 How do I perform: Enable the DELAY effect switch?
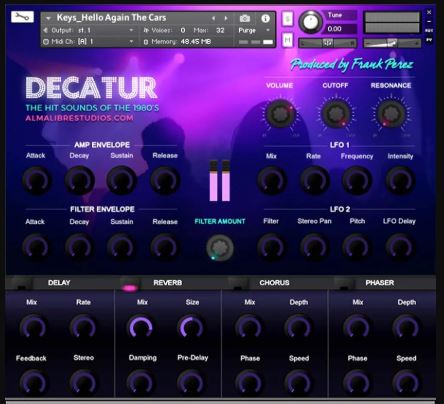(x=21, y=284)
